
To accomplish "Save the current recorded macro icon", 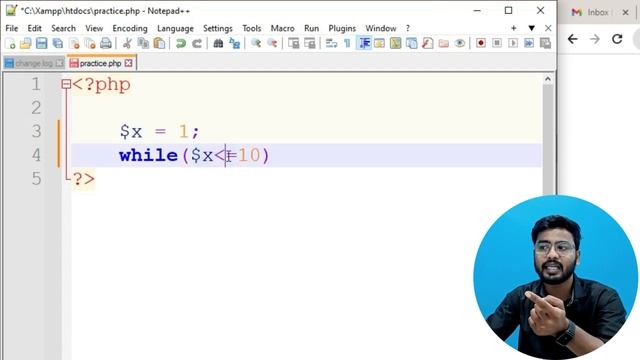I will (545, 43).
